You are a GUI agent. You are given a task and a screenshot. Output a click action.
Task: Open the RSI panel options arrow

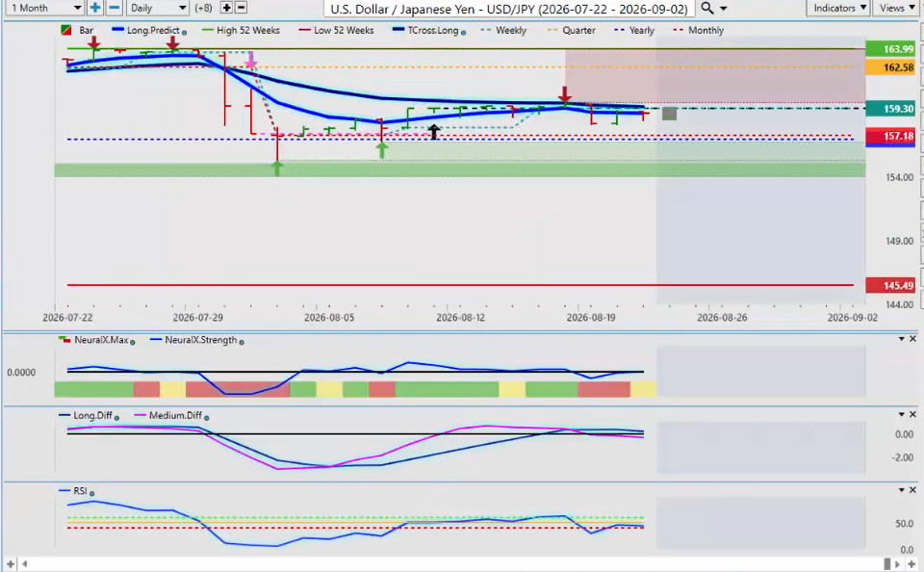(902, 490)
